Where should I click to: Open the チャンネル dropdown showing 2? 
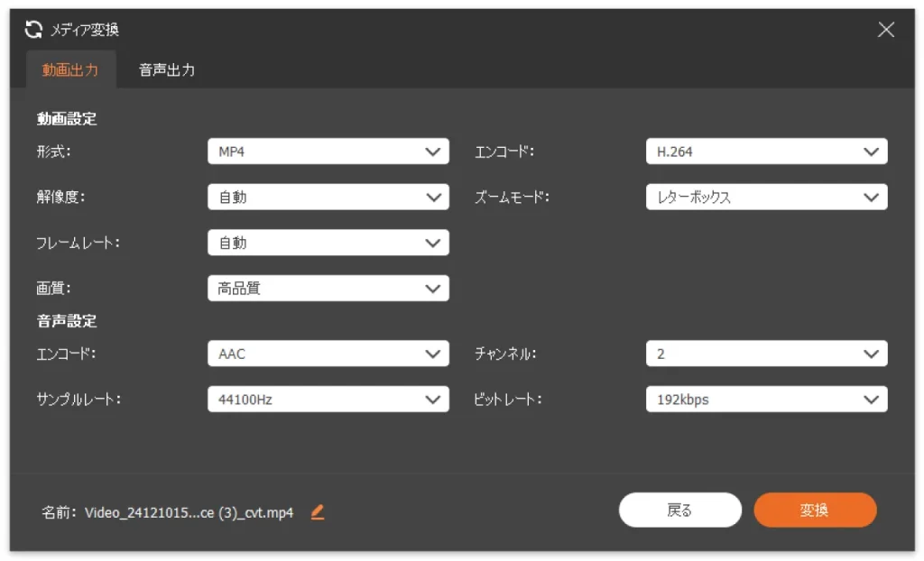click(766, 354)
